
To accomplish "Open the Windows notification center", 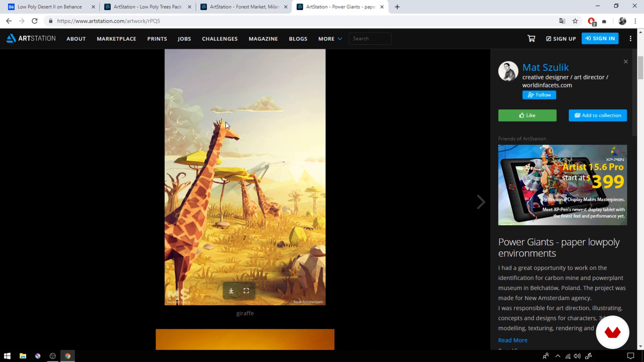I will point(631,356).
